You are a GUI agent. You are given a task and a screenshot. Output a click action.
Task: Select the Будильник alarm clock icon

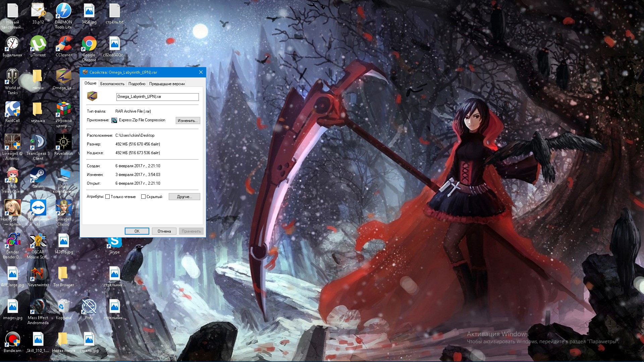tap(12, 46)
